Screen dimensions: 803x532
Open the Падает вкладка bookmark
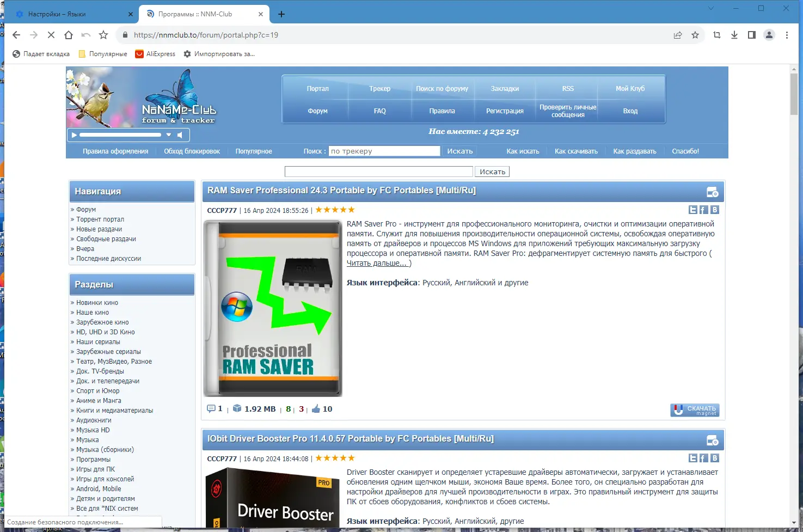tap(41, 54)
